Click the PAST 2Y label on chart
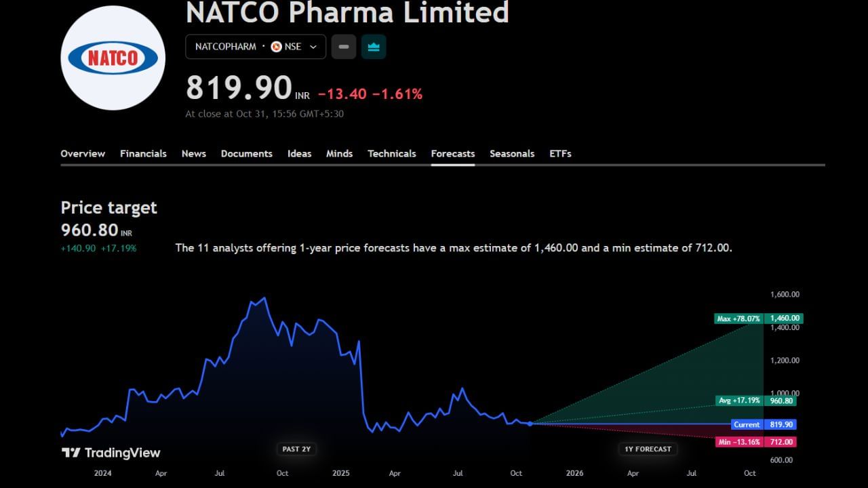This screenshot has width=868, height=488. [x=296, y=449]
